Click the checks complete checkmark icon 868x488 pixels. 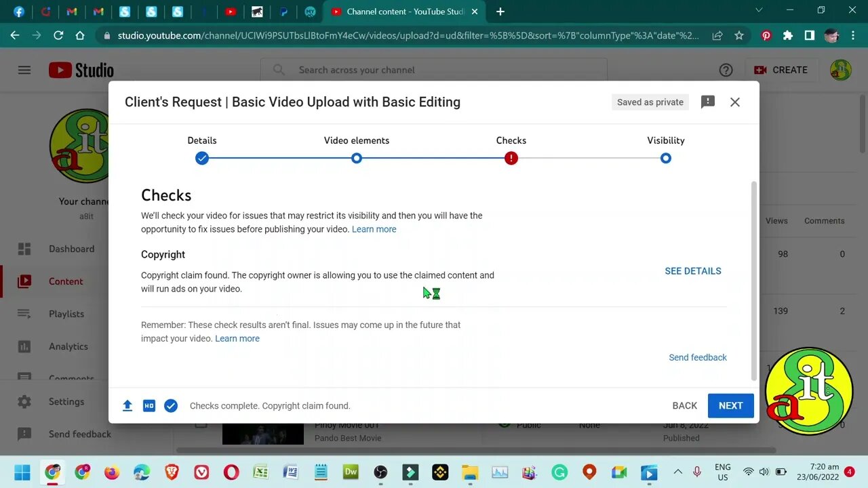point(171,405)
